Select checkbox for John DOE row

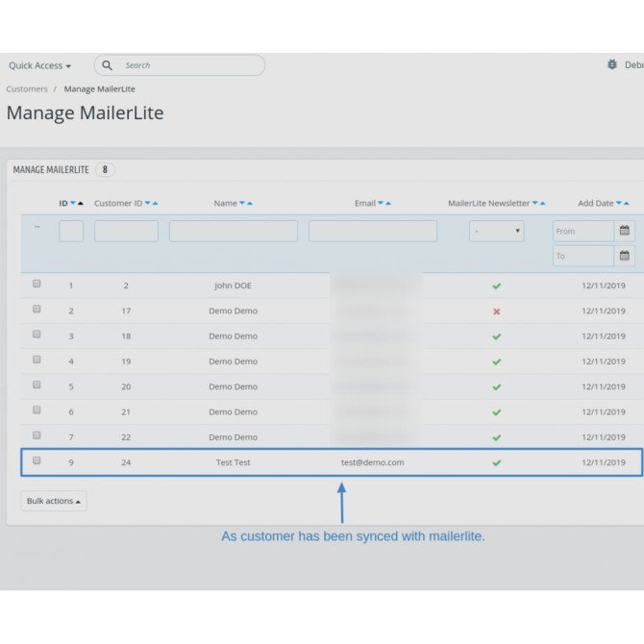(37, 284)
